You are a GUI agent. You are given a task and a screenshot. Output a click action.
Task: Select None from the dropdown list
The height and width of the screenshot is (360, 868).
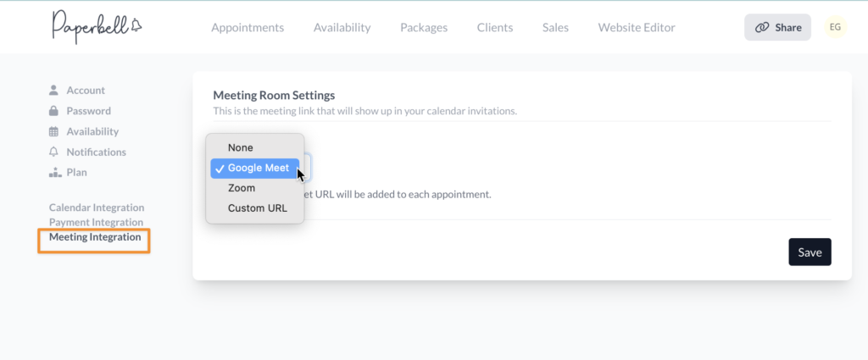[x=241, y=147]
